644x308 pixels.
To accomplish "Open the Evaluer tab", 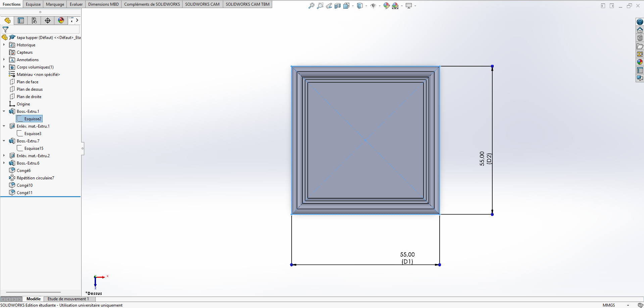I will [76, 4].
